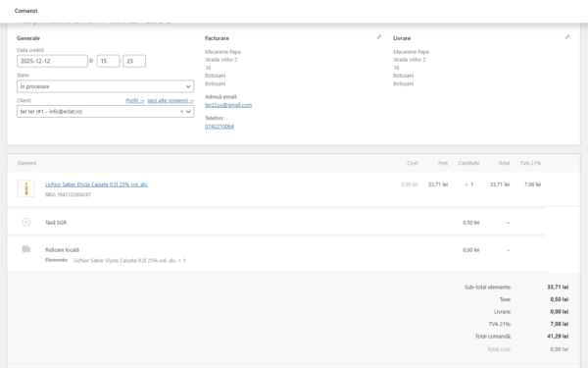Click the product quantity × 1

[468, 184]
